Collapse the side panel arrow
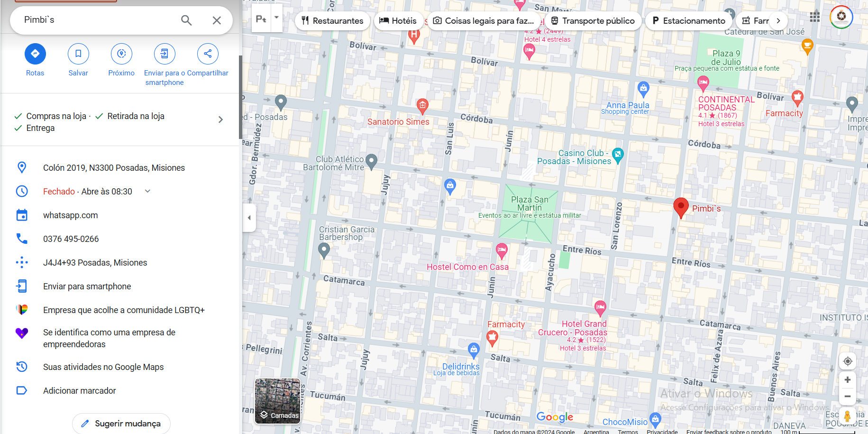 click(249, 218)
